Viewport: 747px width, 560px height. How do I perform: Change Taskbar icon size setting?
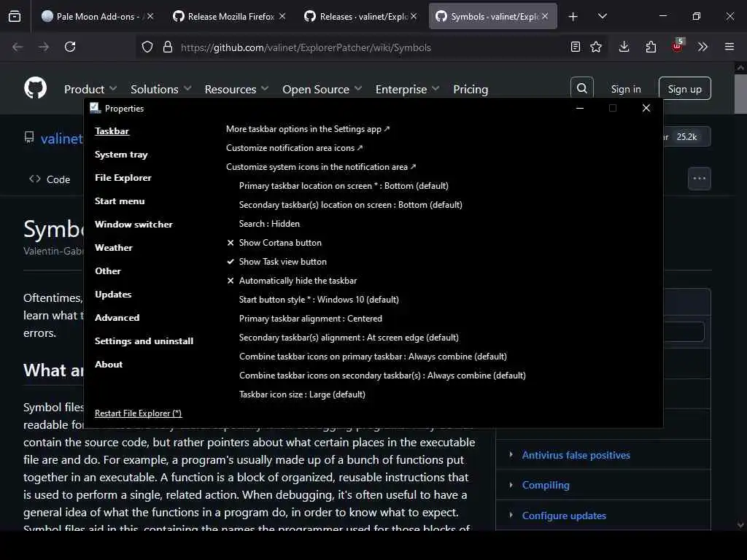pos(302,394)
